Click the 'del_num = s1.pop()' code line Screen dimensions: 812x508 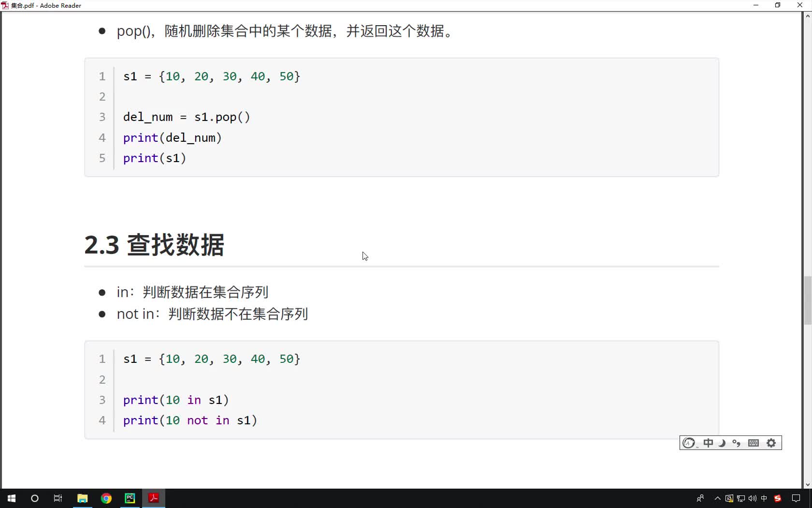pos(187,117)
